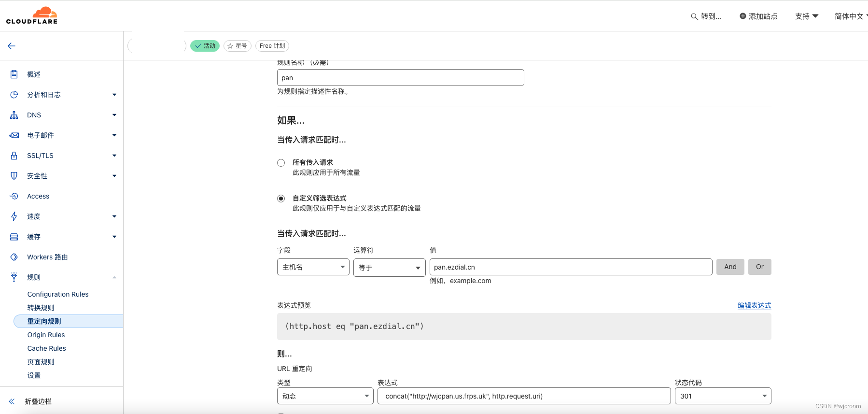The height and width of the screenshot is (414, 868).
Task: Click the SSL/TLS lock icon
Action: tap(14, 156)
